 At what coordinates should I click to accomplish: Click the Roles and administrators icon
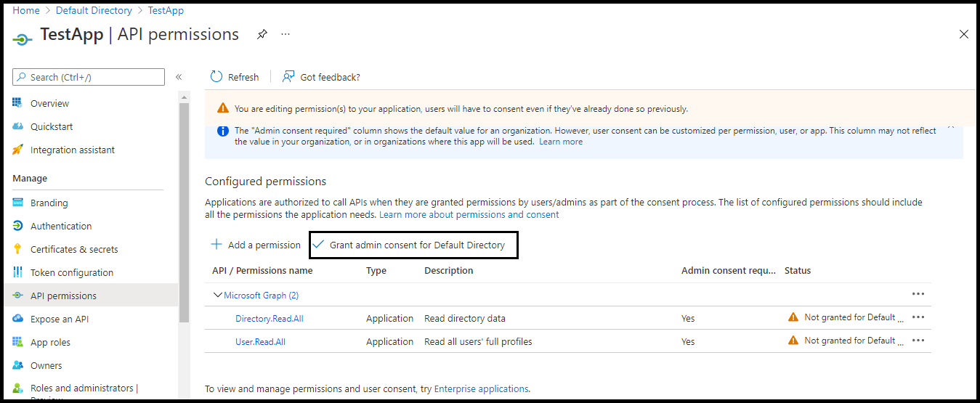coord(18,388)
